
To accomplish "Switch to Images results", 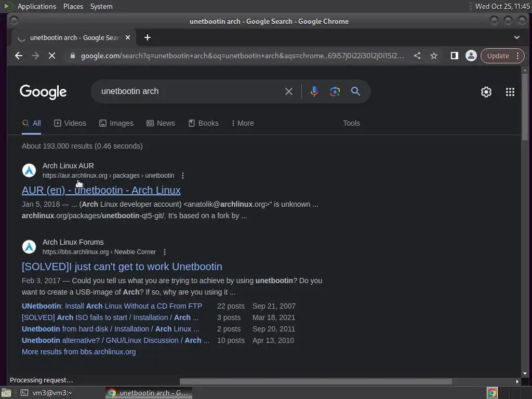I will (116, 123).
